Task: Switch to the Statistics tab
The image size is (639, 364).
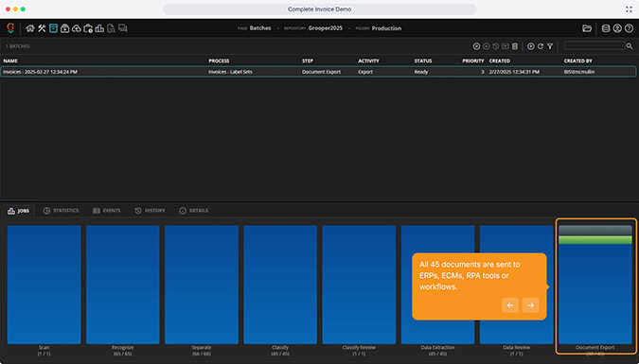Action: point(61,211)
